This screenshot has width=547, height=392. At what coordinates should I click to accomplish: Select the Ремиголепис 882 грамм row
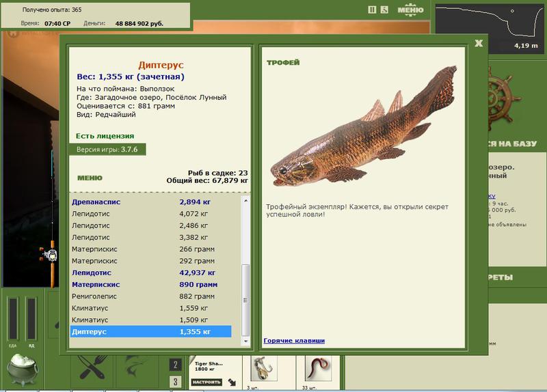[150, 296]
